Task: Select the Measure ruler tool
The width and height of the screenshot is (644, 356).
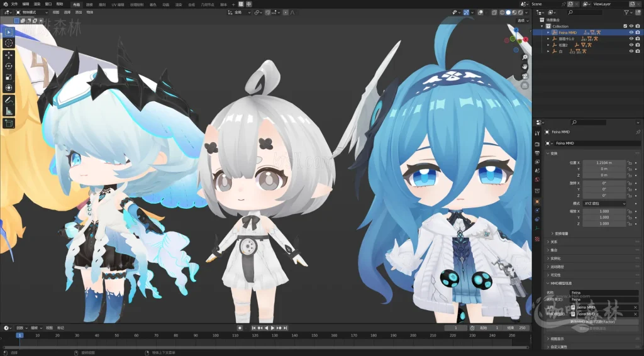Action: click(x=9, y=111)
